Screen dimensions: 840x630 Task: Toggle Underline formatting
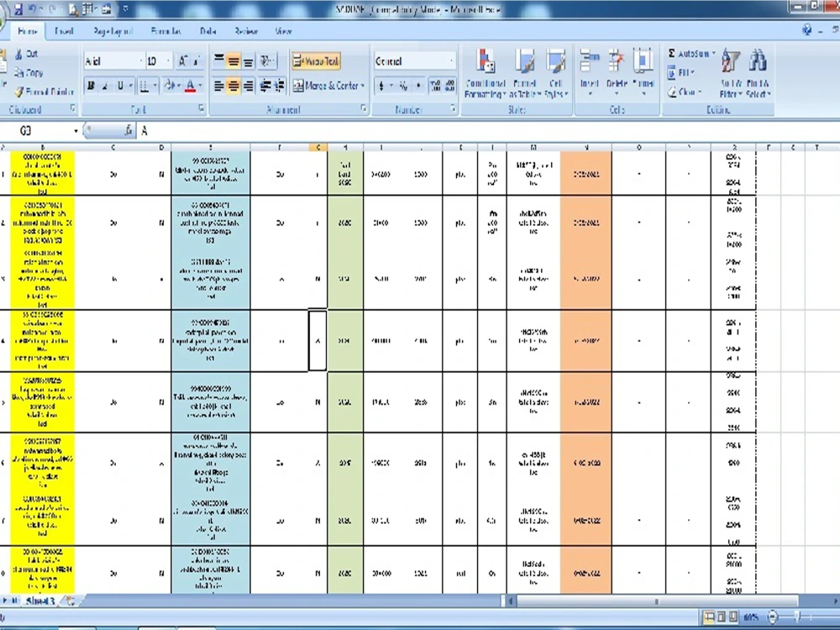coord(120,86)
